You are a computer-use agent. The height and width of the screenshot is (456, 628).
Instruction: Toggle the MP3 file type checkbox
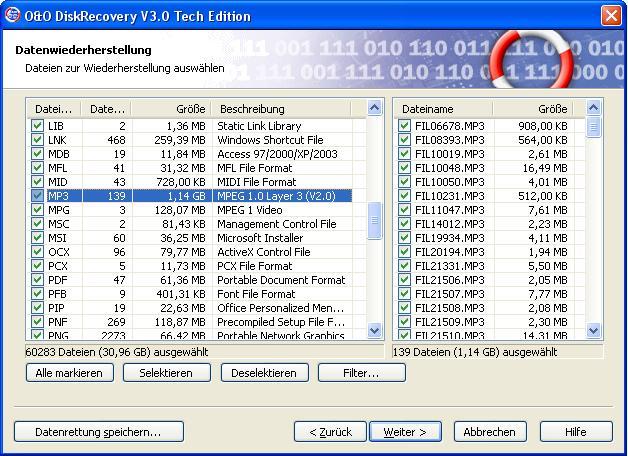pyautogui.click(x=37, y=196)
